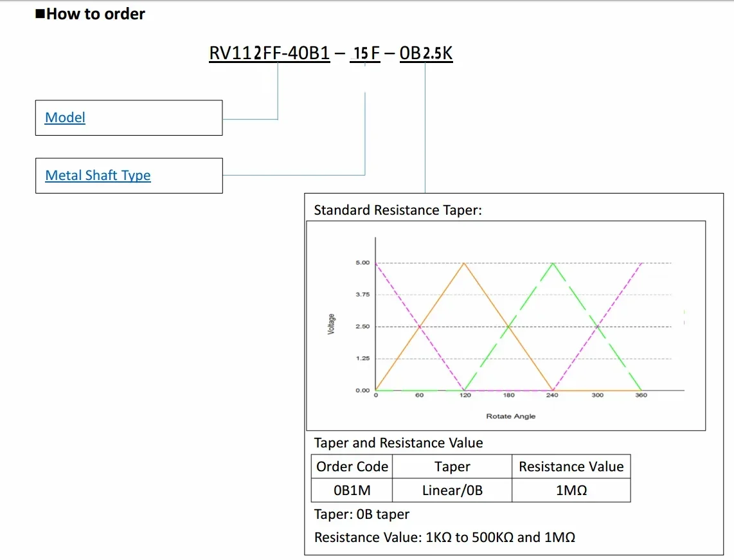Click the 360 angle tick label
Screen dimensions: 734x560
point(641,395)
